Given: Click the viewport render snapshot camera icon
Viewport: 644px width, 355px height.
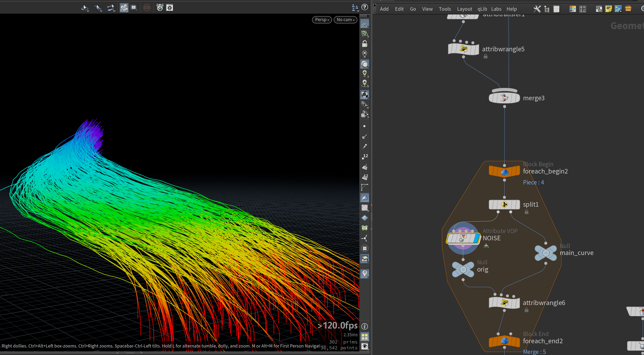Looking at the screenshot, I should 160,8.
